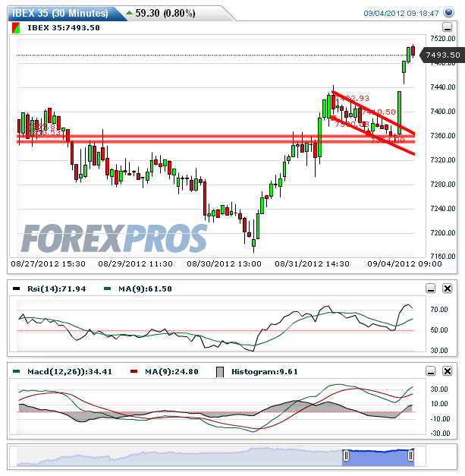Click the 7160.00 price axis label
The width and height of the screenshot is (465, 476).
(443, 256)
